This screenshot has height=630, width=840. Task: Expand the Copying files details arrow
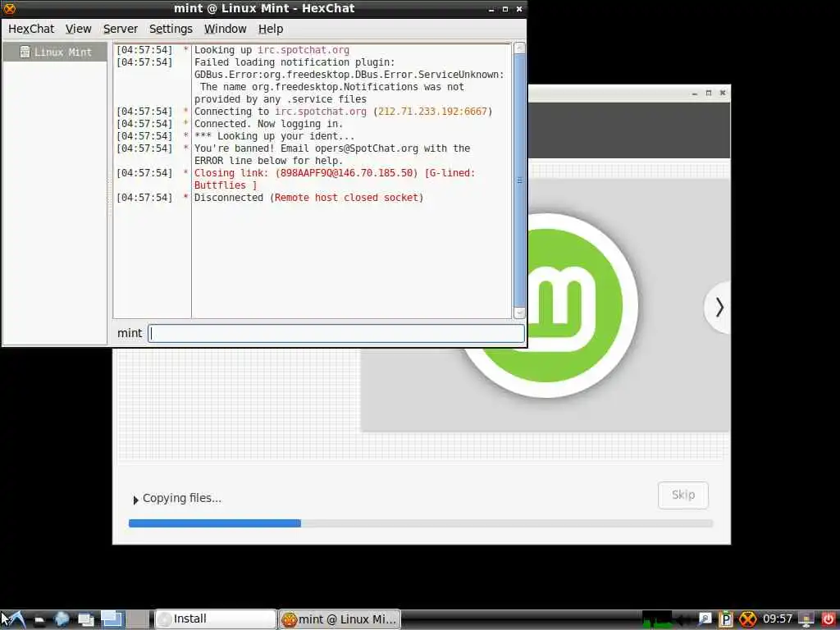[135, 500]
